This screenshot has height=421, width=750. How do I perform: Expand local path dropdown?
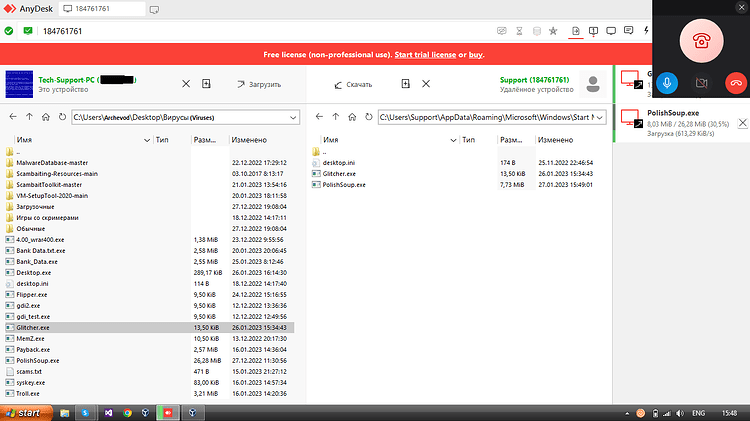pyautogui.click(x=293, y=117)
